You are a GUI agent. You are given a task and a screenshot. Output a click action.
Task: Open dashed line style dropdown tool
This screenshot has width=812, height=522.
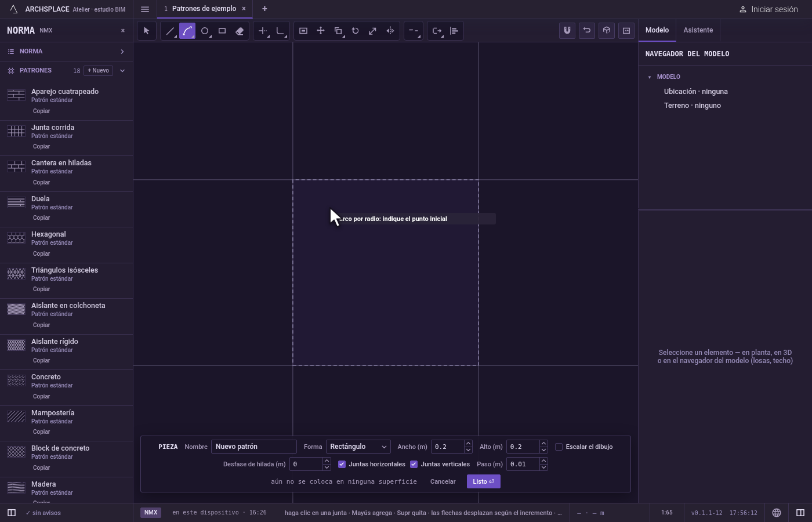(414, 31)
